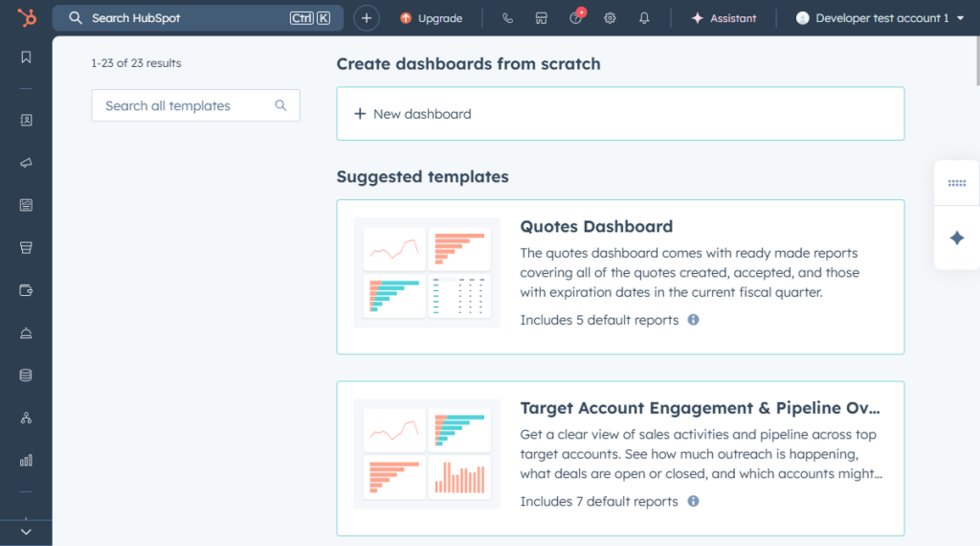This screenshot has height=546, width=980.
Task: Select the Quotes Dashboard template title
Action: pos(596,226)
